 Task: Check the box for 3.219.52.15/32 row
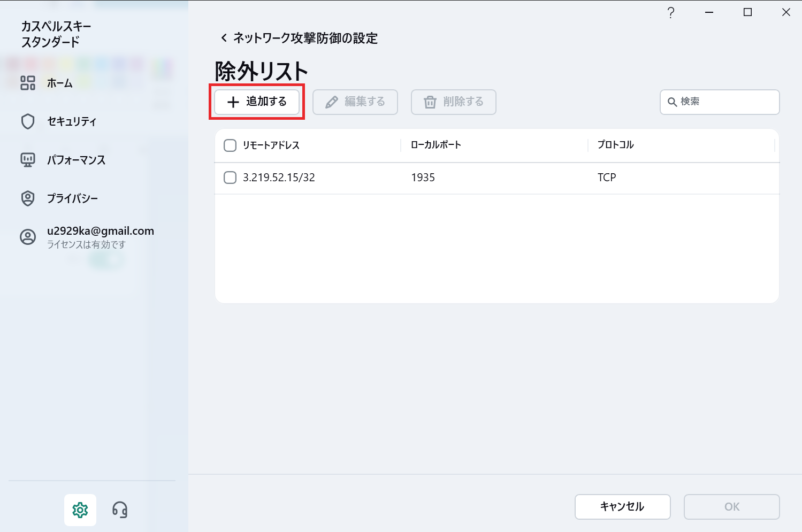(230, 178)
